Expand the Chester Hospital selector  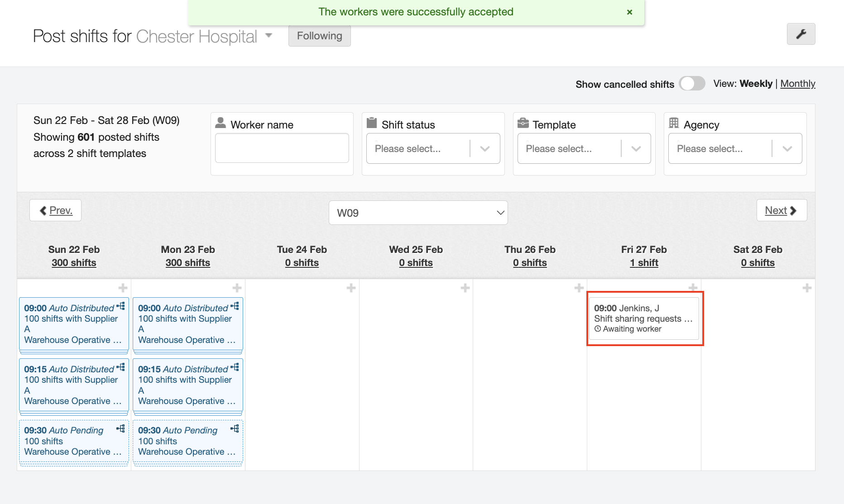tap(269, 35)
